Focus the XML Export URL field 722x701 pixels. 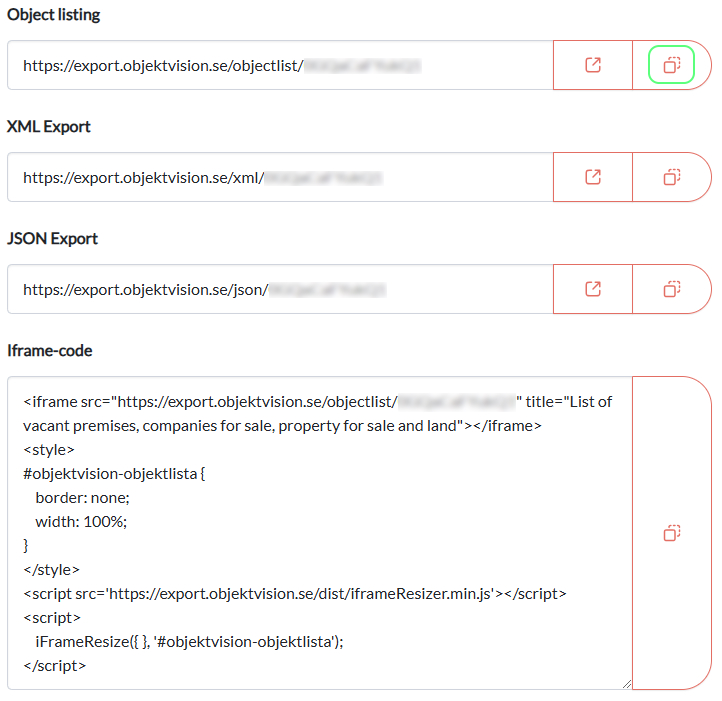click(x=280, y=178)
